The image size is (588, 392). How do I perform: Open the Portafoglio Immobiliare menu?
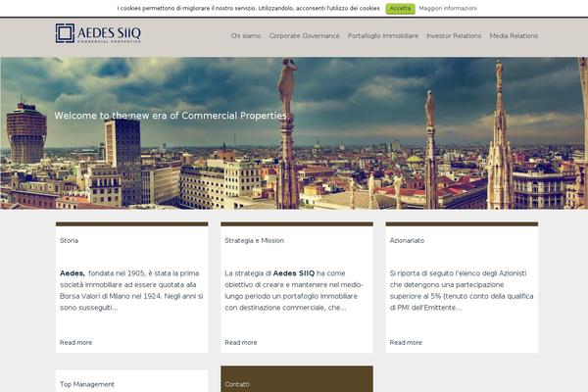[x=382, y=35]
